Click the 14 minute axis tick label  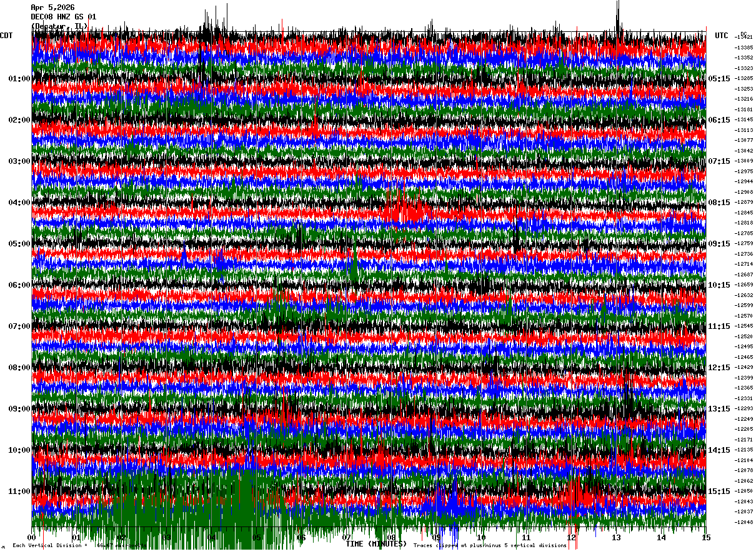pos(661,537)
